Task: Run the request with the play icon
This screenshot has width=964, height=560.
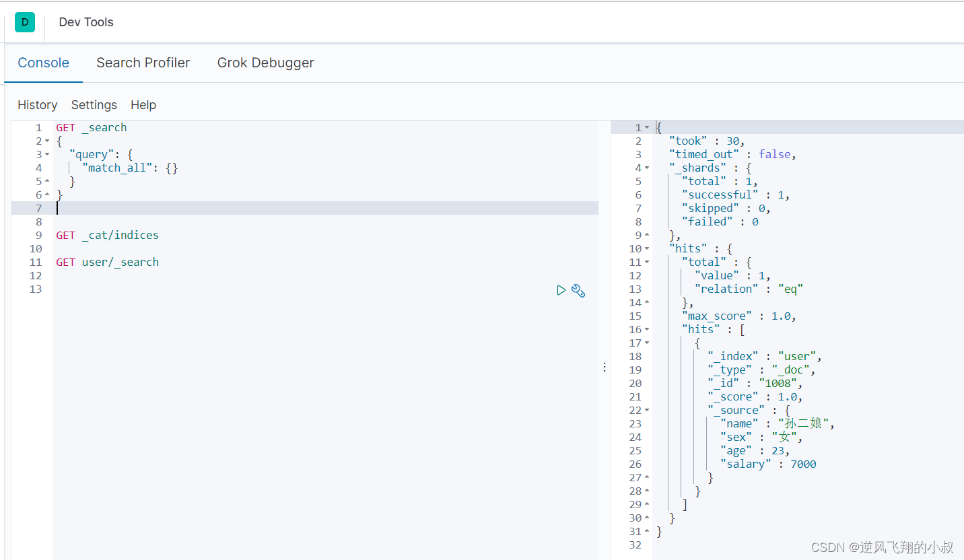Action: pos(561,290)
